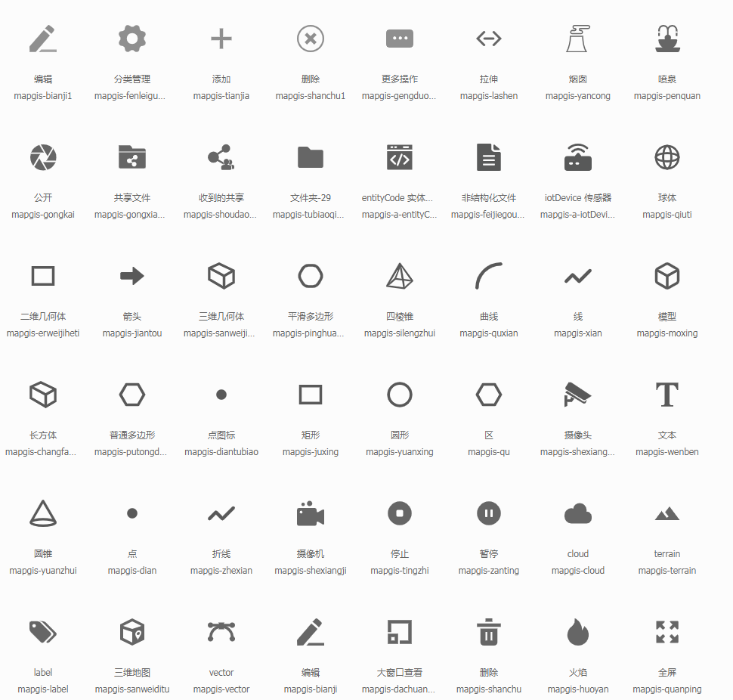Viewport: 733px width, 700px height.
Task: Click the 3D geometry cube icon mapgis-sanweiji
Action: click(x=221, y=276)
